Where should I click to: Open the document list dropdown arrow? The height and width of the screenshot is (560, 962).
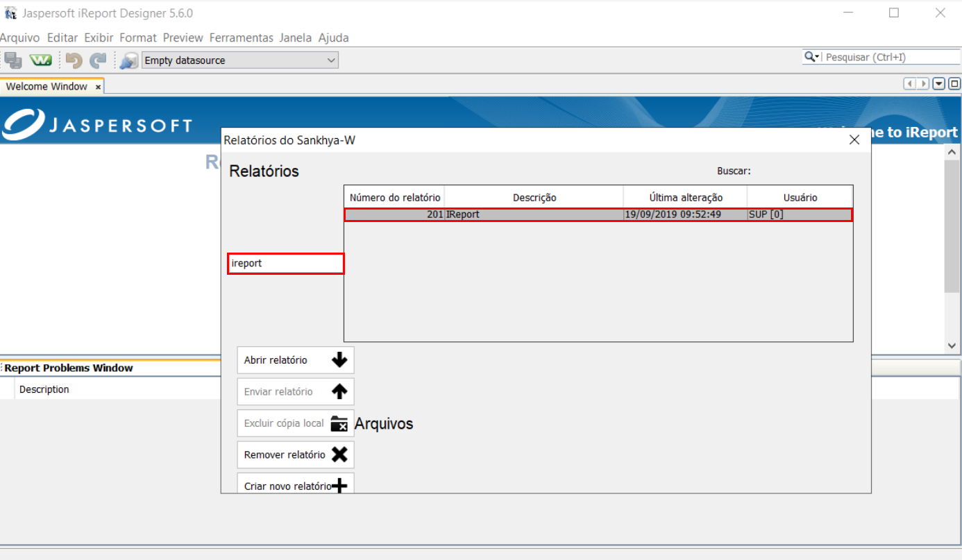tap(939, 84)
